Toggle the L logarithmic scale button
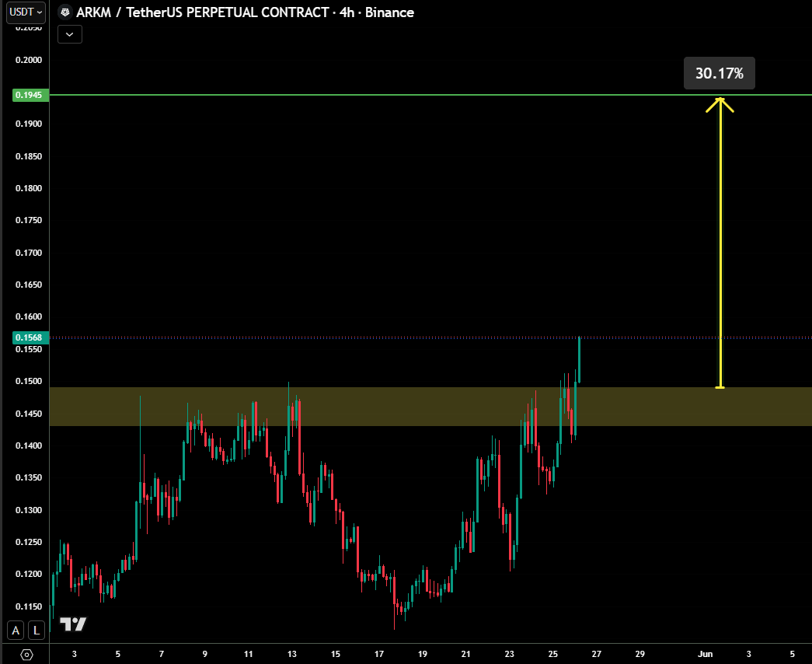The image size is (812, 664). (x=37, y=631)
